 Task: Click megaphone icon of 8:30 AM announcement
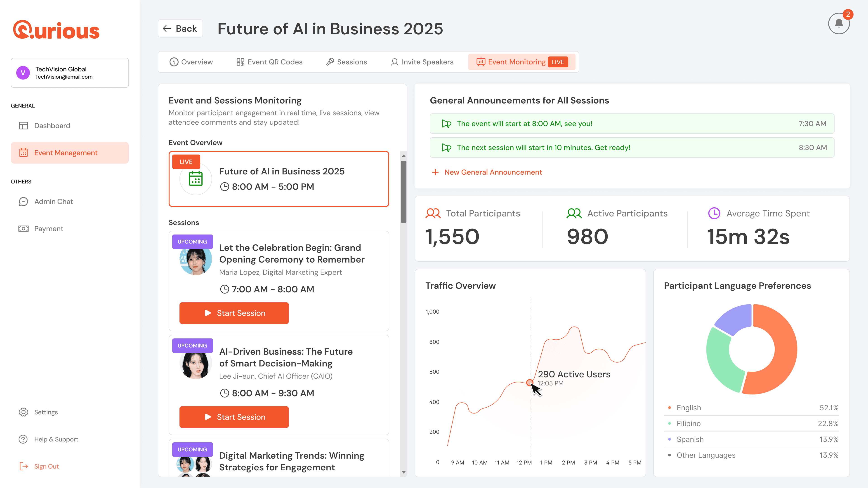pos(446,148)
